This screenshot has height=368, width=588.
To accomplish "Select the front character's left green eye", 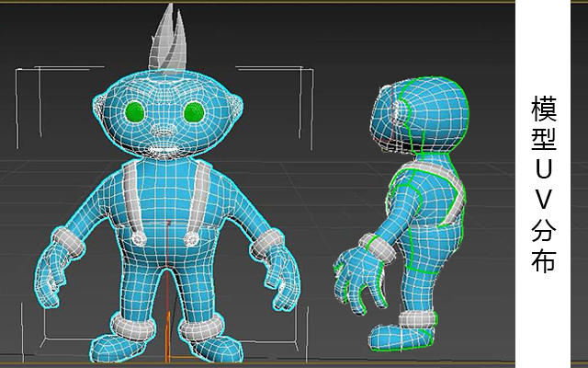I will click(134, 112).
